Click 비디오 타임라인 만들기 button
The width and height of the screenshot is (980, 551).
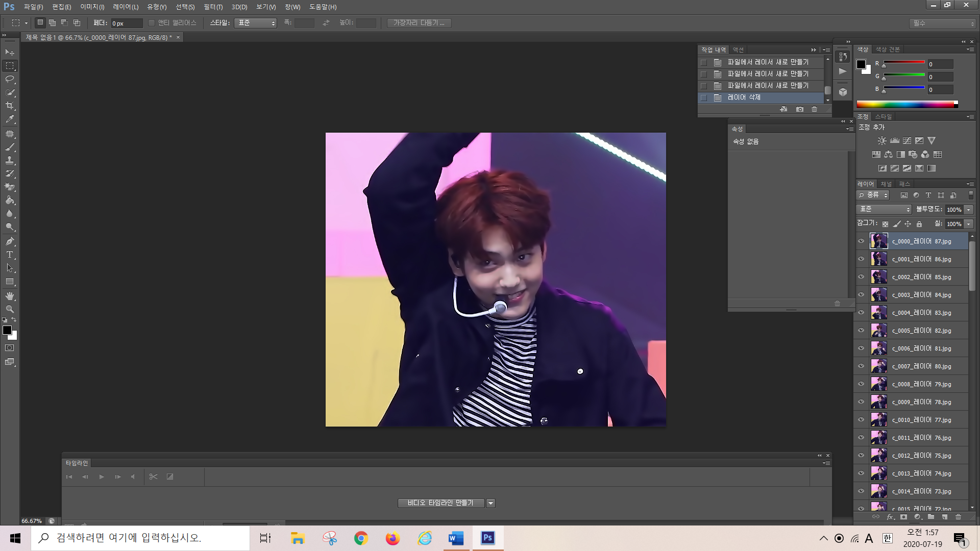pos(440,503)
